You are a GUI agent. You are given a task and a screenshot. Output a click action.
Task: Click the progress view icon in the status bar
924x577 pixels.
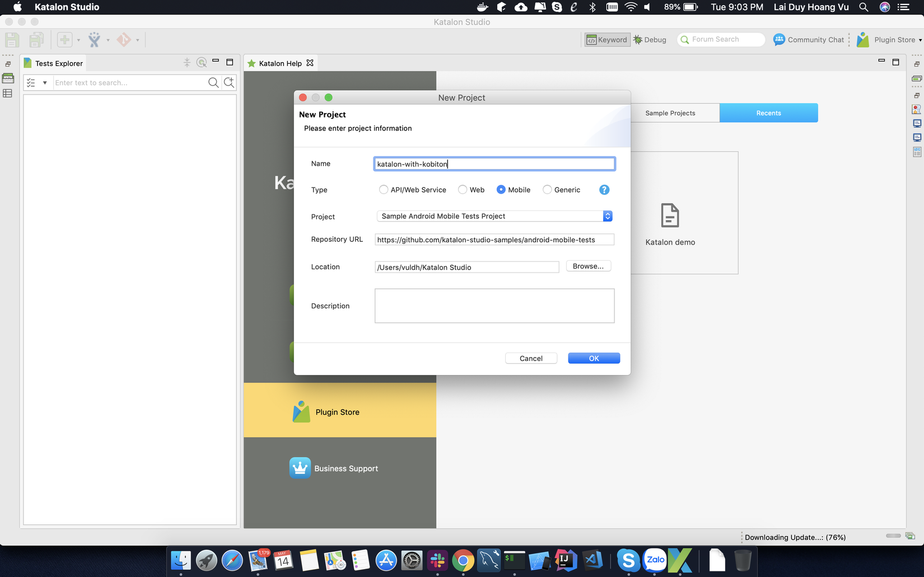coord(911,536)
